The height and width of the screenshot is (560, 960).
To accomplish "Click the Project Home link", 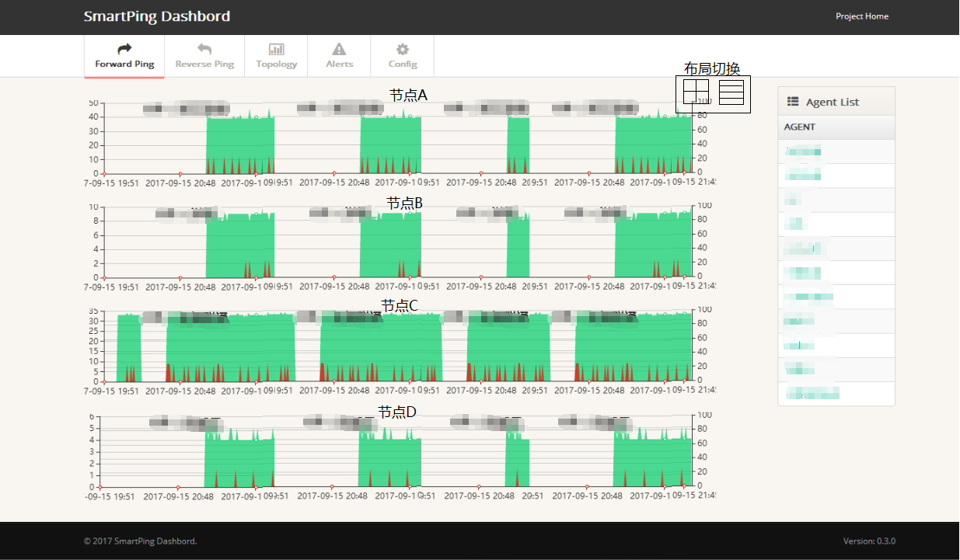I will [862, 16].
